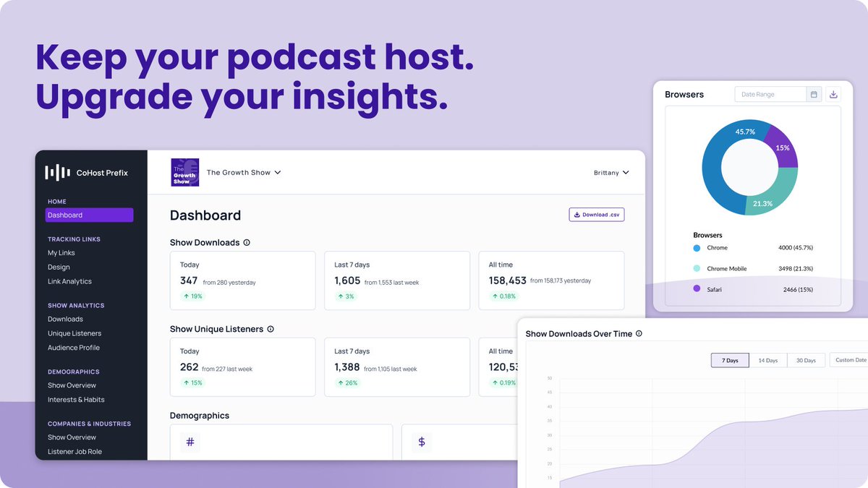Open Unique Listeners in the sidebar

75,333
